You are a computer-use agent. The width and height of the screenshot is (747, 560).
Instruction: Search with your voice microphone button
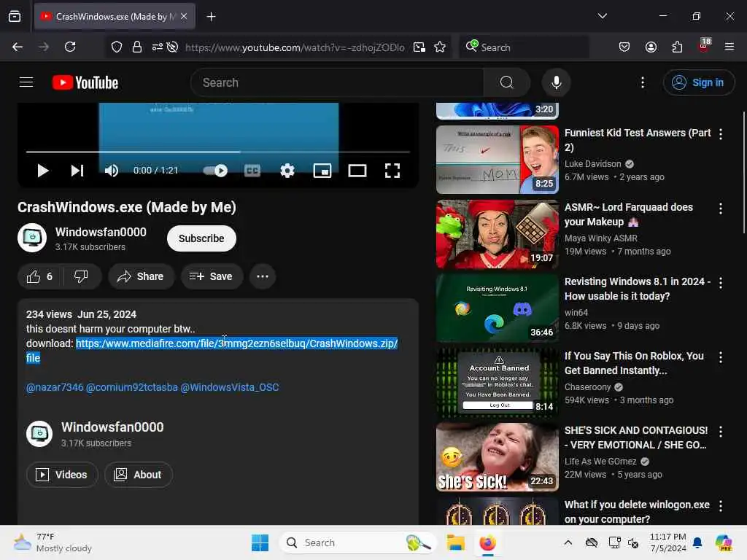(x=556, y=82)
